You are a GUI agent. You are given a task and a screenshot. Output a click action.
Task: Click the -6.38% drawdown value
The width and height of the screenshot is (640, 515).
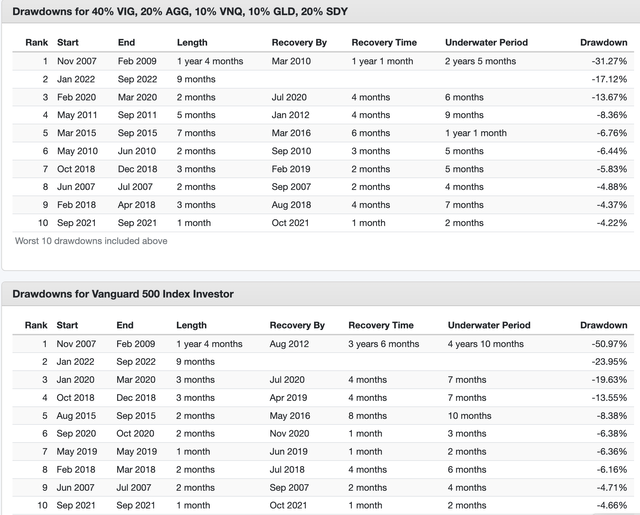point(611,434)
